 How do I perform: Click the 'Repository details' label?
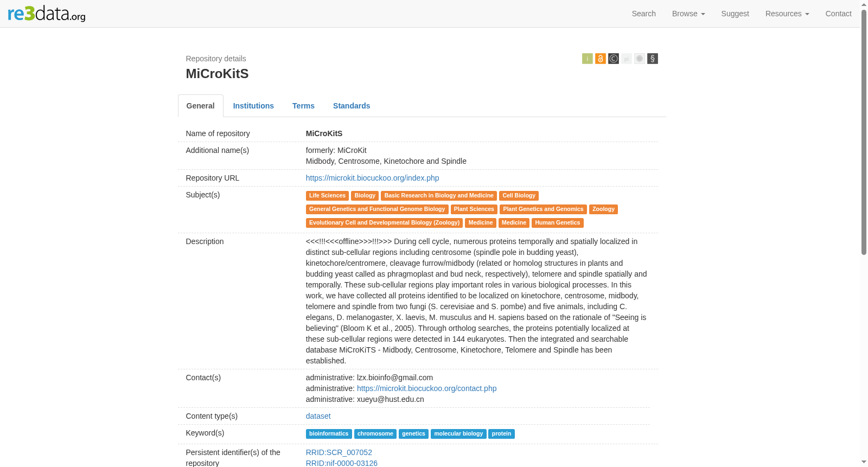(x=216, y=59)
